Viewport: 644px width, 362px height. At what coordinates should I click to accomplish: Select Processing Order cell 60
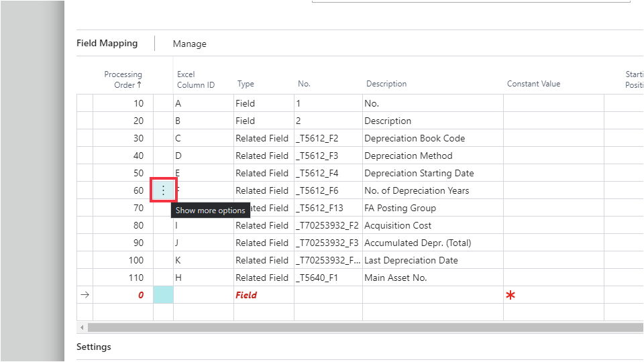coord(123,190)
